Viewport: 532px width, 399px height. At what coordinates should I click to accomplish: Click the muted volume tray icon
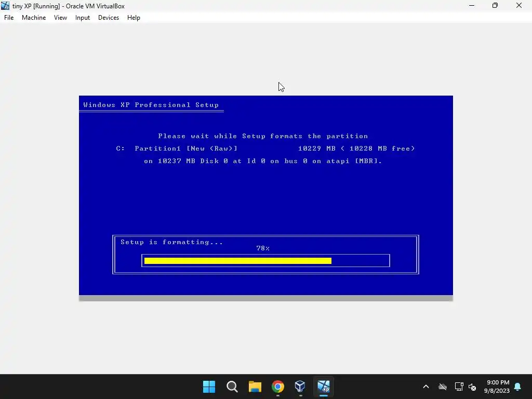point(472,387)
